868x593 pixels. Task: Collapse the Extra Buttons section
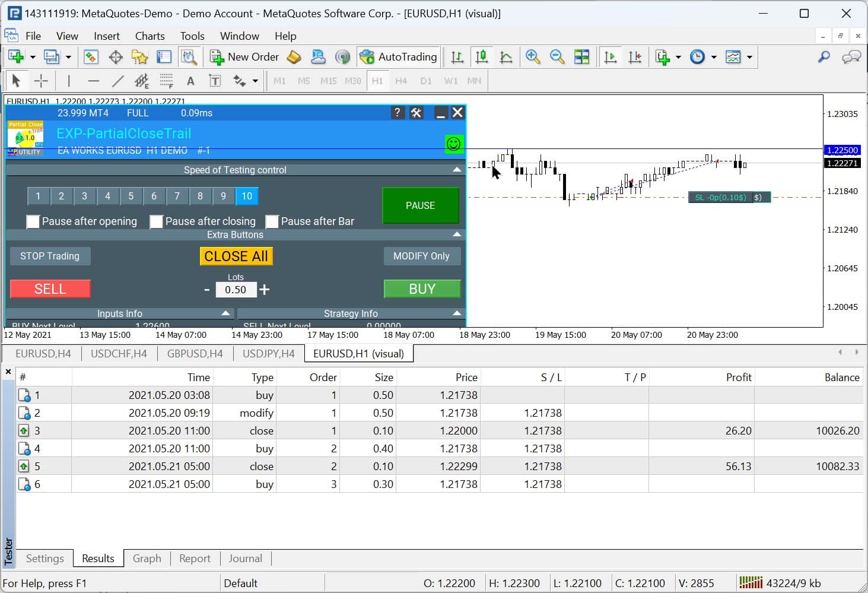coord(457,234)
